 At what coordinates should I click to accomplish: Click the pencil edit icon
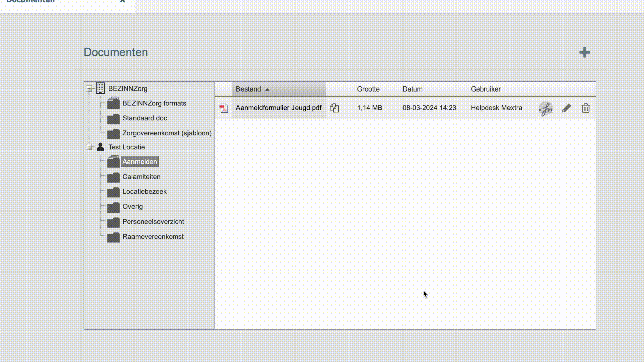pos(566,108)
